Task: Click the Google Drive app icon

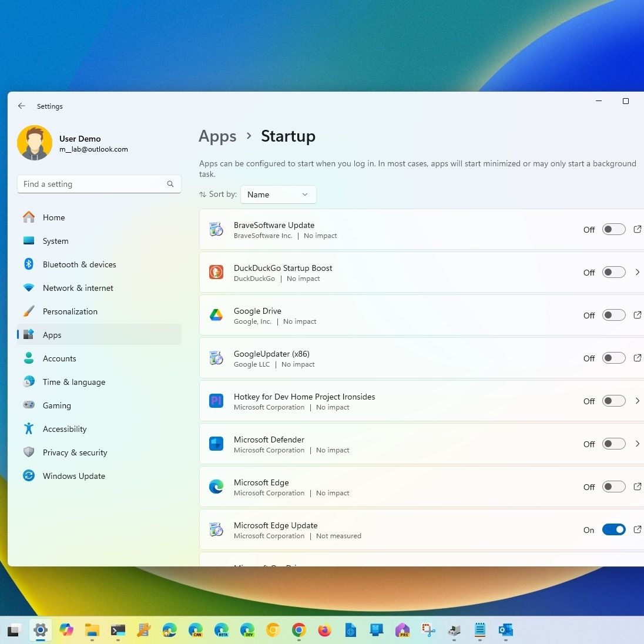Action: 216,315
